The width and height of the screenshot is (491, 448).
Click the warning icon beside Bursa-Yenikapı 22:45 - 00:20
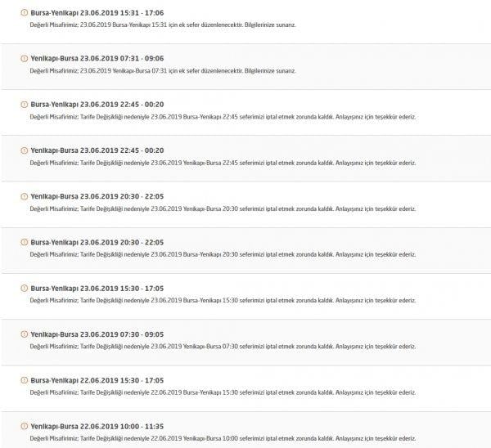tap(22, 105)
